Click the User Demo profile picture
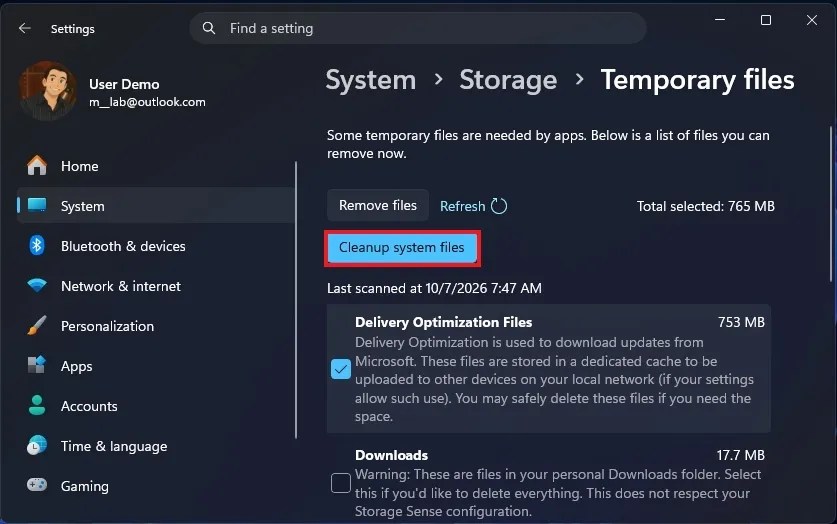The width and height of the screenshot is (837, 524). 48,90
